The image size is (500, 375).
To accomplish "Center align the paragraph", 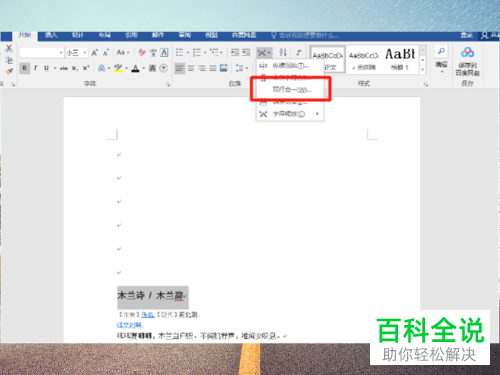I will click(191, 68).
